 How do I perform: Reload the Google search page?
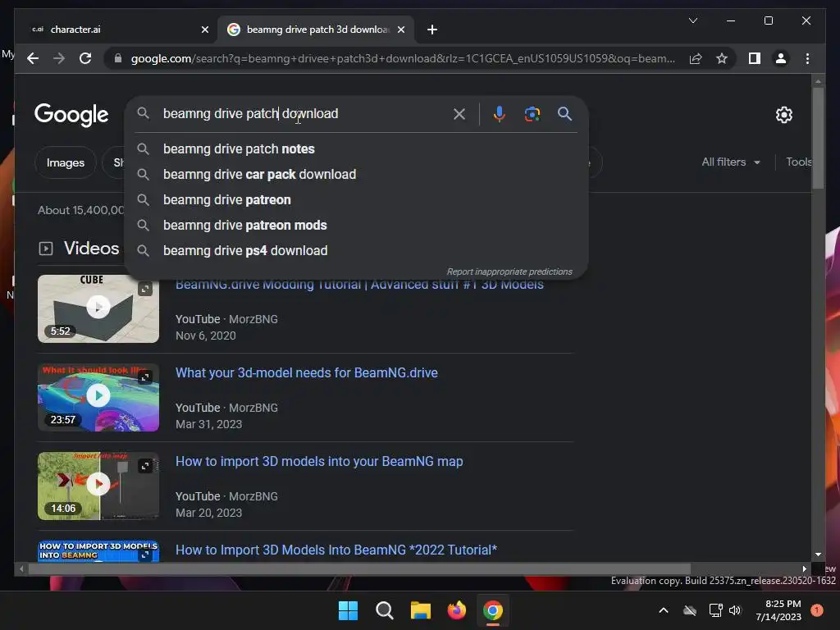click(x=85, y=58)
